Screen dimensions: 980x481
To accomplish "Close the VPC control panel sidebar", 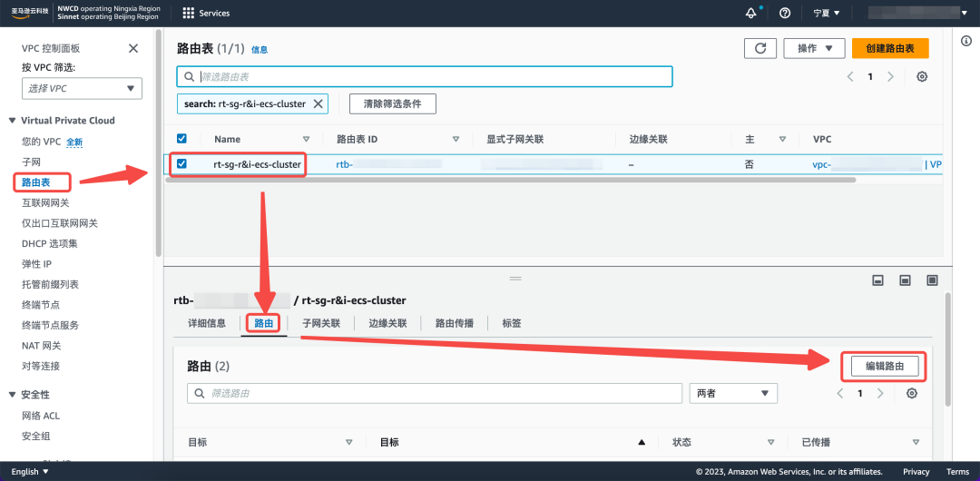I will [133, 48].
